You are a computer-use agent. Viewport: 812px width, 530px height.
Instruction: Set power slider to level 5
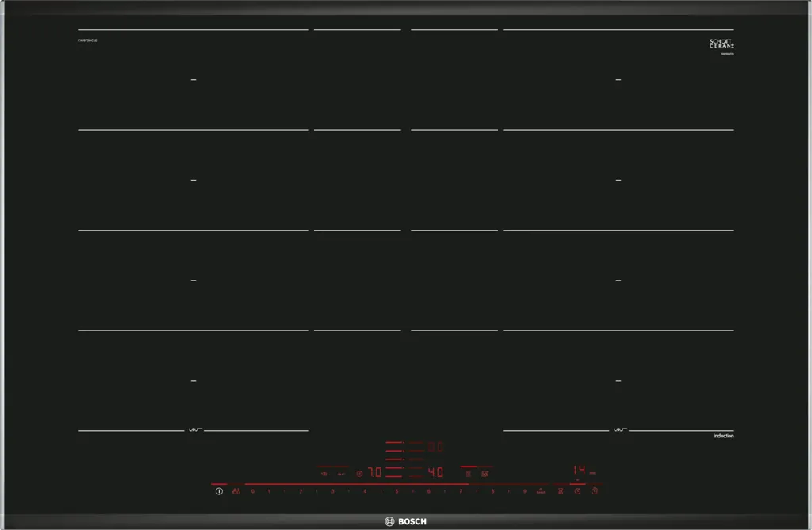coord(396,491)
